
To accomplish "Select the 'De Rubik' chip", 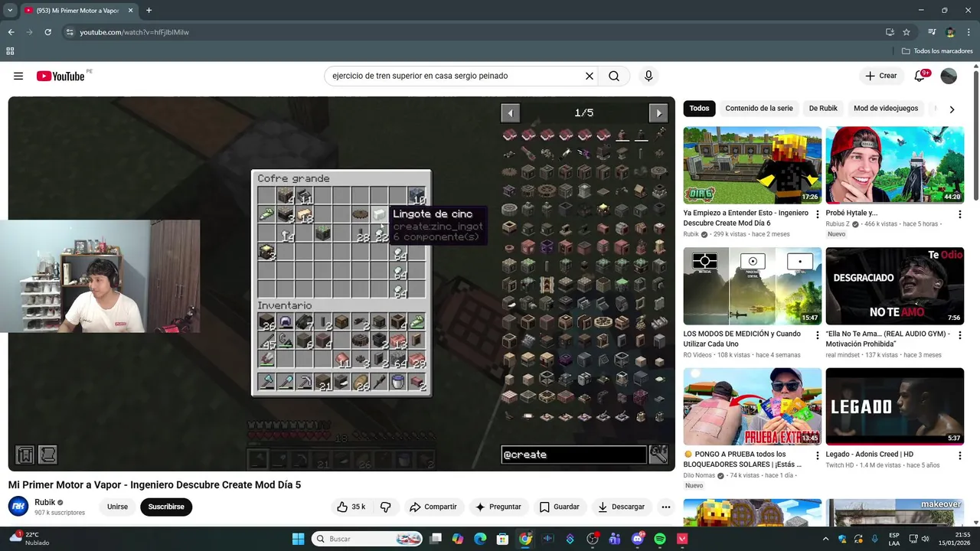I will point(823,109).
